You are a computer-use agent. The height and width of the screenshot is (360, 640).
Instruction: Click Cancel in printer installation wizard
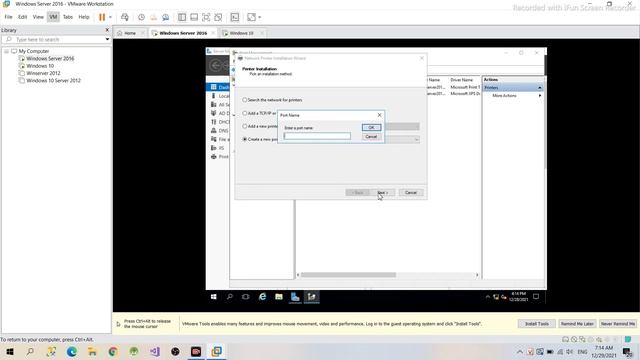coord(411,192)
